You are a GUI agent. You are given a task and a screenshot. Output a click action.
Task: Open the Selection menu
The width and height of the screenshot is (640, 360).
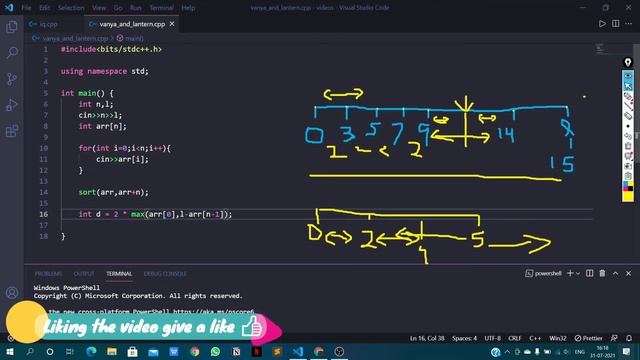71,8
